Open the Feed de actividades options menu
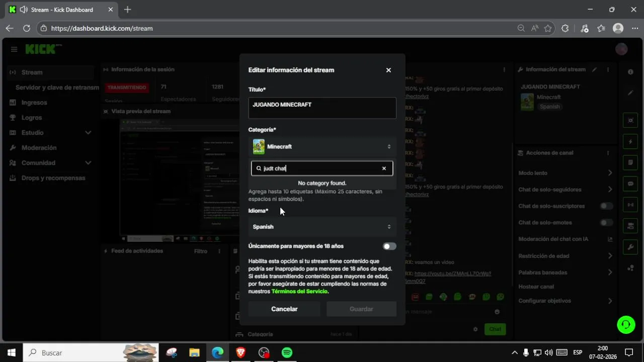This screenshot has height=362, width=644. click(219, 251)
